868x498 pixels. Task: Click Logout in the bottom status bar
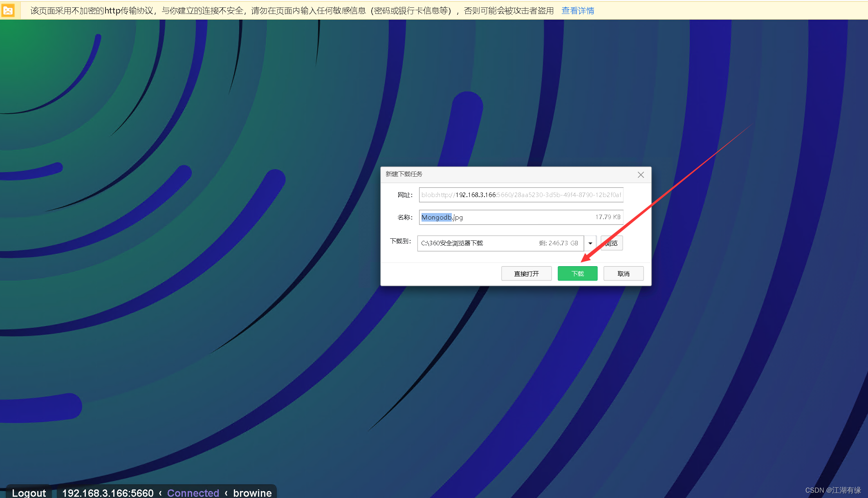[29, 493]
